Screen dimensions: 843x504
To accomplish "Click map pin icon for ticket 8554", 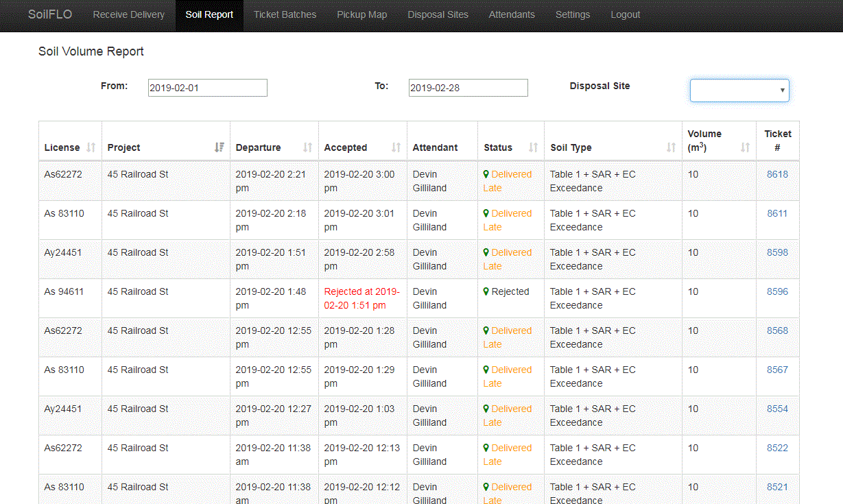I will (486, 409).
